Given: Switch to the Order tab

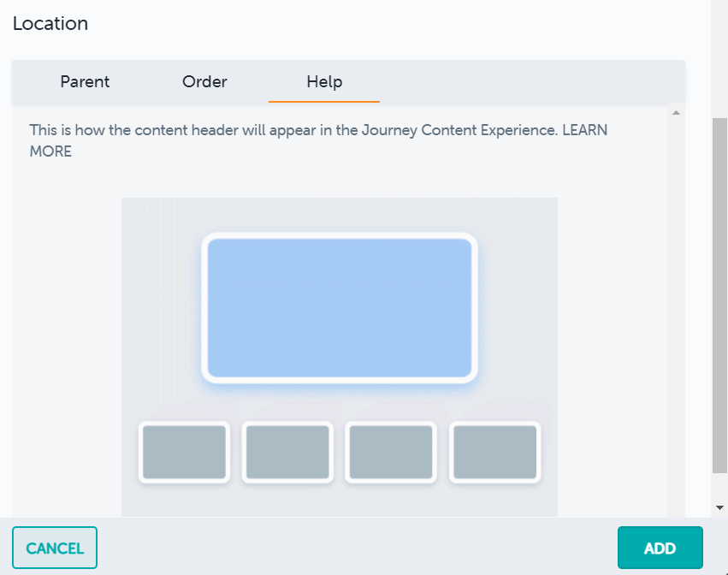Looking at the screenshot, I should (x=204, y=81).
